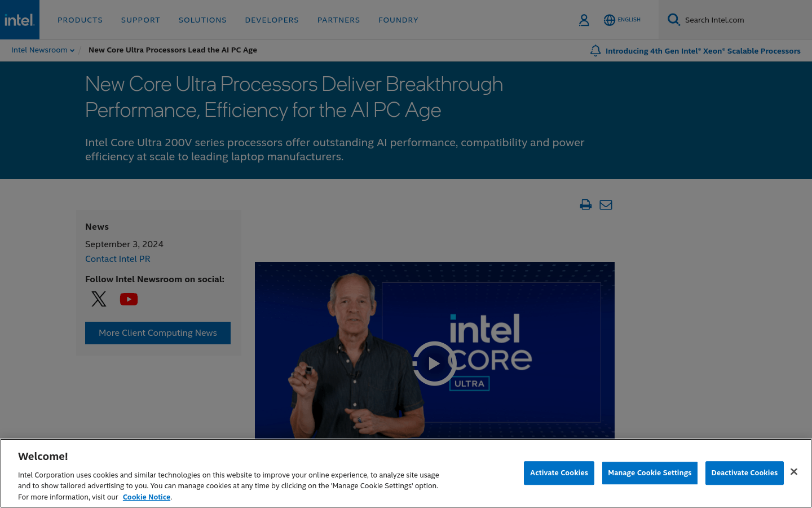Screen dimensions: 812x508
Task: Open the DEVELOPERS menu
Action: pyautogui.click(x=272, y=20)
